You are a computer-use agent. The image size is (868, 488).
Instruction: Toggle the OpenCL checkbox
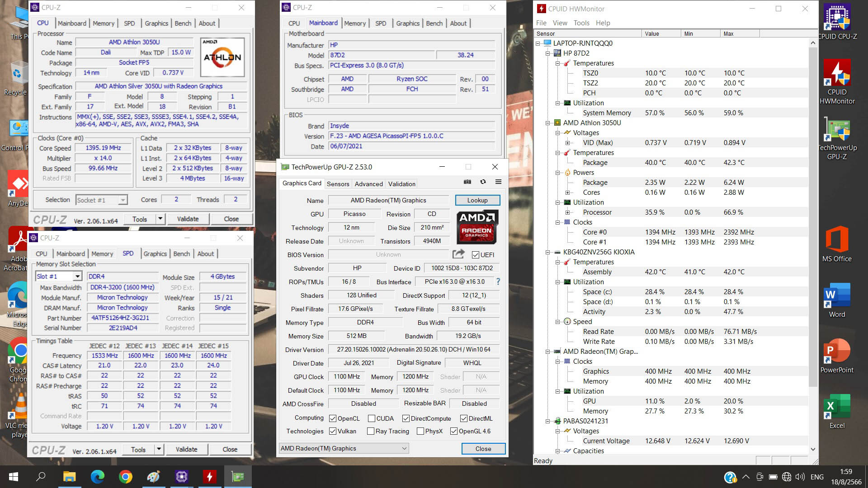coord(333,418)
